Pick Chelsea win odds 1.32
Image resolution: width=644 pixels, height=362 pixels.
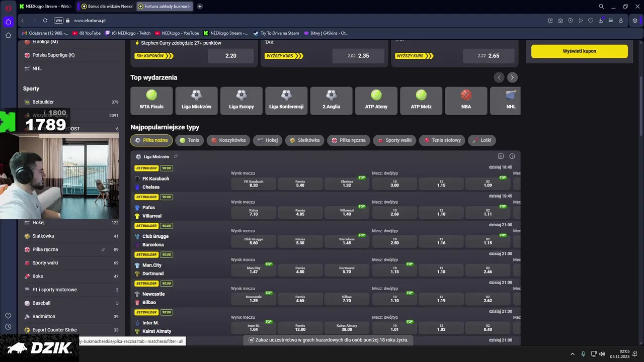click(x=347, y=183)
